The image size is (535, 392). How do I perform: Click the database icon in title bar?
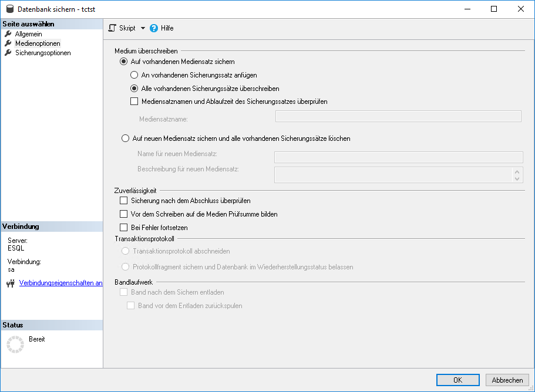(9, 9)
